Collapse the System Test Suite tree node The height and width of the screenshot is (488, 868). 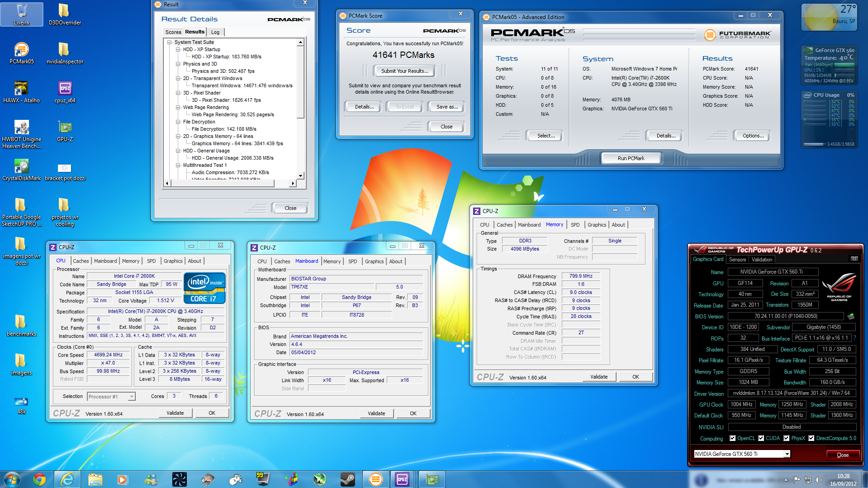point(170,42)
